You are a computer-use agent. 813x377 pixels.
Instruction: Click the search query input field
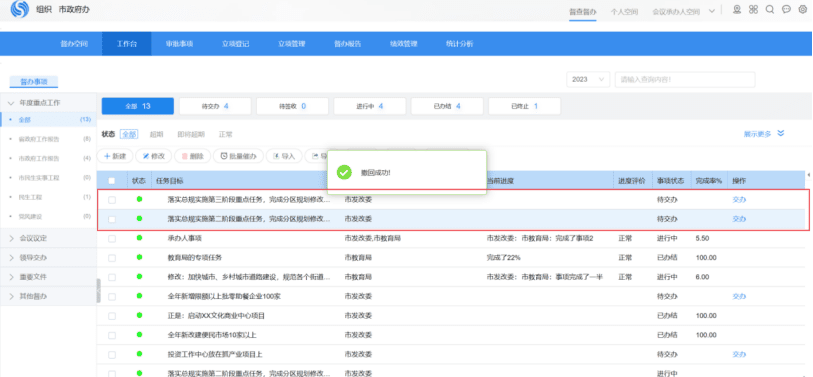click(x=685, y=79)
